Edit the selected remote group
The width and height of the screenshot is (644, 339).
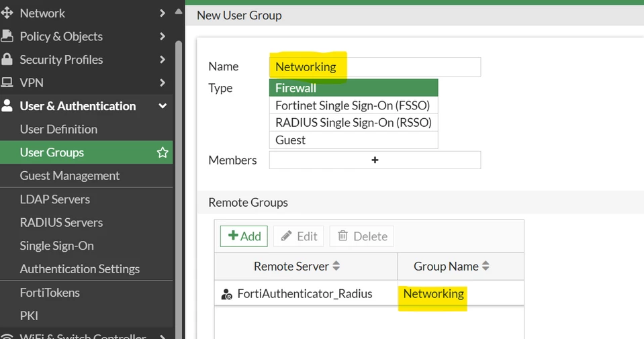(x=299, y=236)
